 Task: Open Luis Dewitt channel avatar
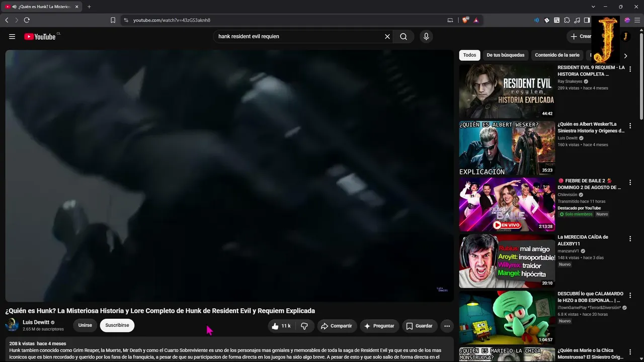pos(12,325)
